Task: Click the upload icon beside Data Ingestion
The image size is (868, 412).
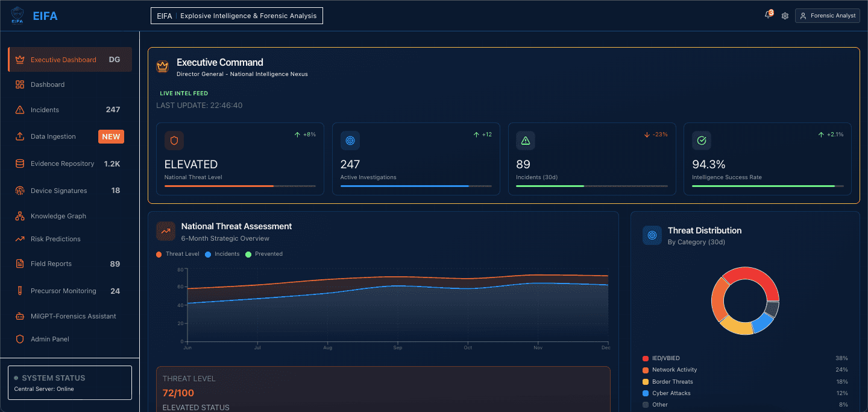Action: pyautogui.click(x=20, y=136)
